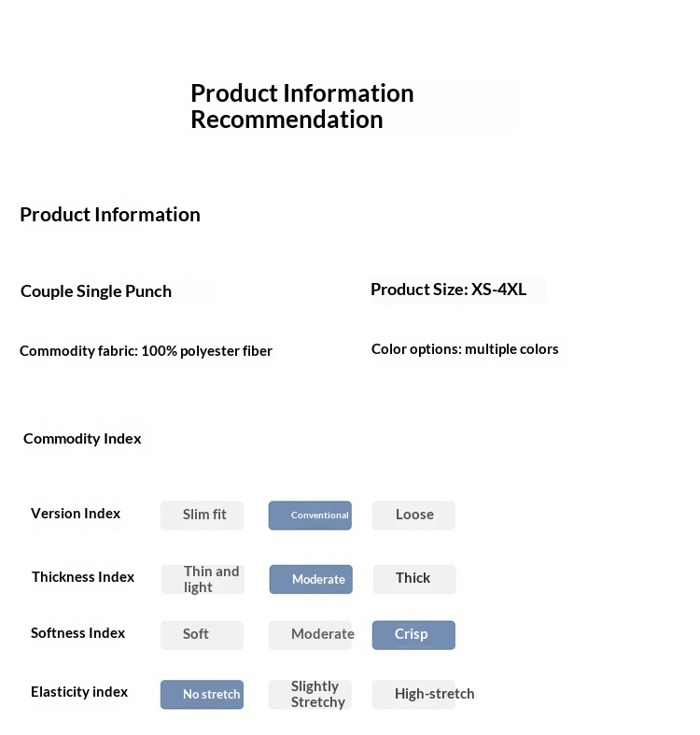Choose the Thick thickness option

click(x=414, y=579)
